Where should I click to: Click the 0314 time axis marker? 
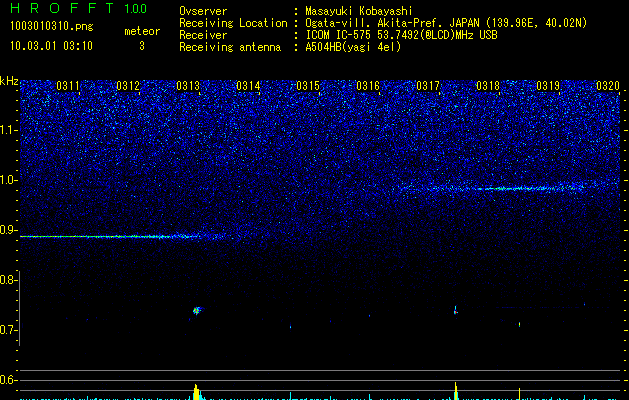pyautogui.click(x=248, y=85)
